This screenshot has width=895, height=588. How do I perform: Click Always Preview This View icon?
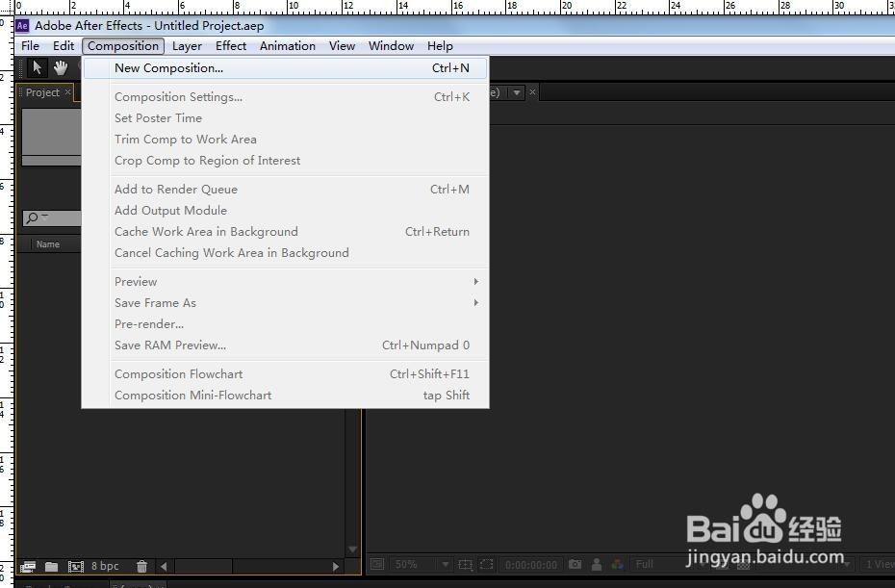coord(377,564)
